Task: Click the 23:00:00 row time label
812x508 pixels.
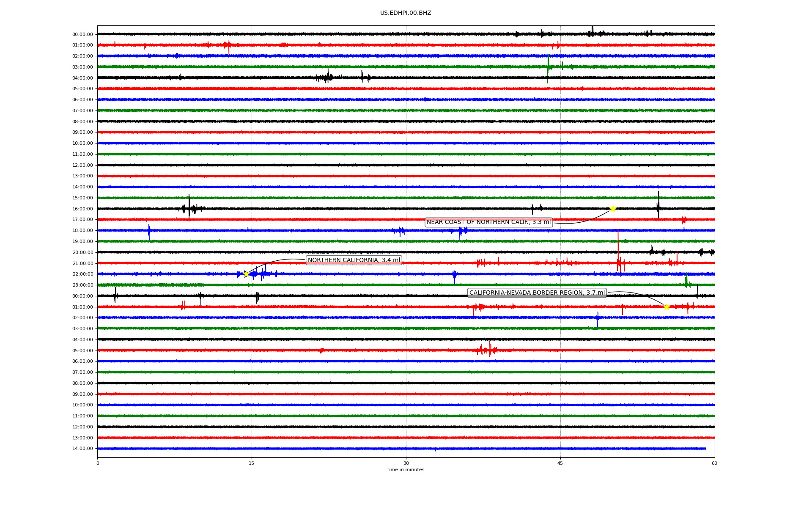Action: pyautogui.click(x=82, y=285)
